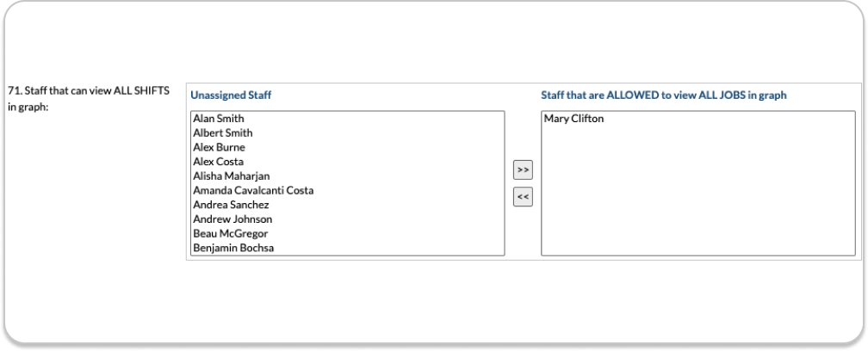
Task: Click the ALLOWED to view ALL JOBS heading
Action: point(663,95)
